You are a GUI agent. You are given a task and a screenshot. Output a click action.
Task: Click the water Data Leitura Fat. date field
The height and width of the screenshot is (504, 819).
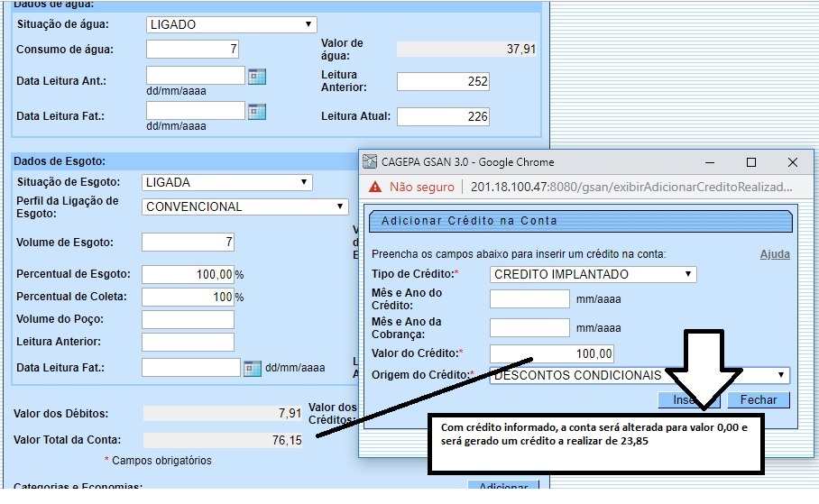click(x=196, y=110)
